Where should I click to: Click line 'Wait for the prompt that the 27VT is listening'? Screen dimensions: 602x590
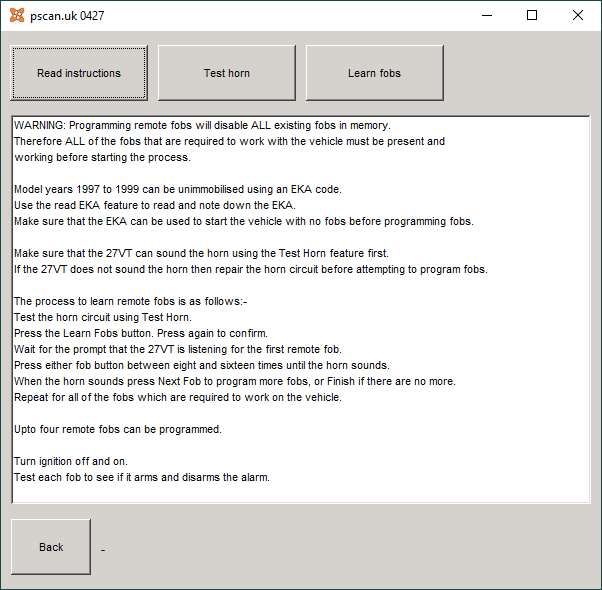pyautogui.click(x=178, y=349)
